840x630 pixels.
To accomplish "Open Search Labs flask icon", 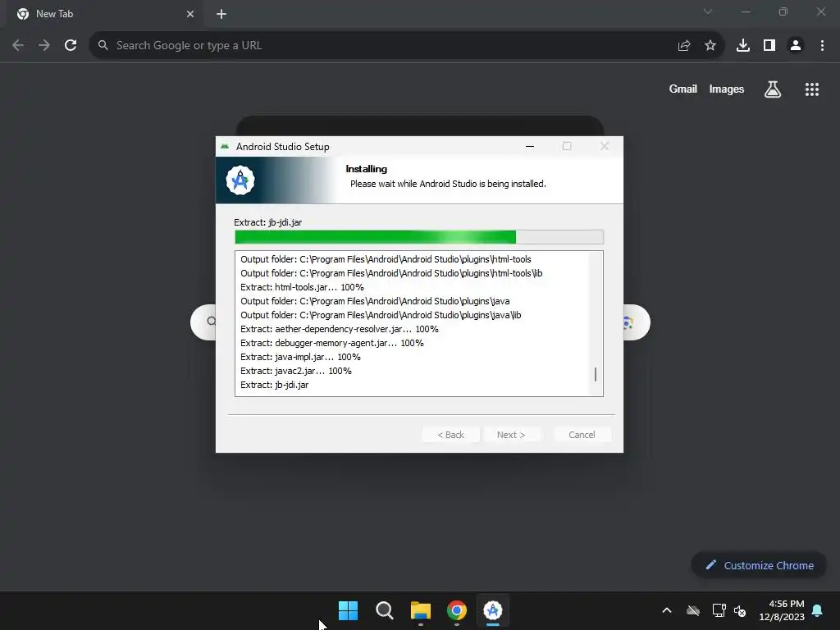I will pyautogui.click(x=773, y=89).
